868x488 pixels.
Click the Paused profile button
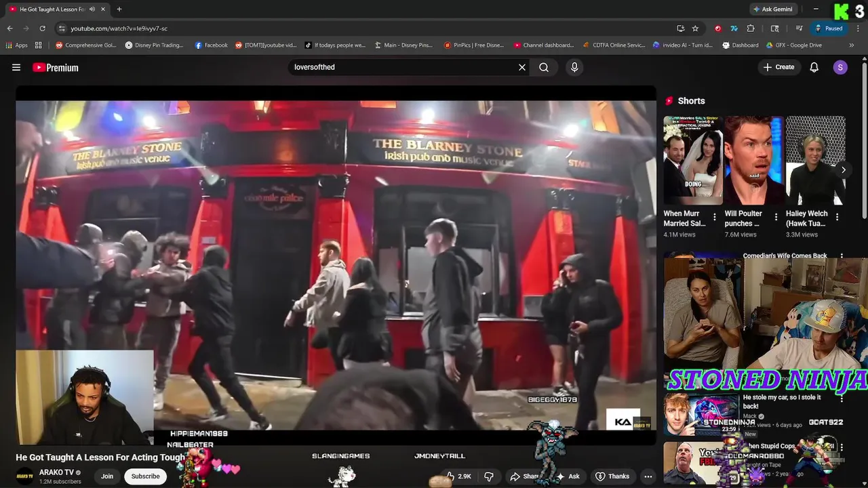(x=829, y=28)
